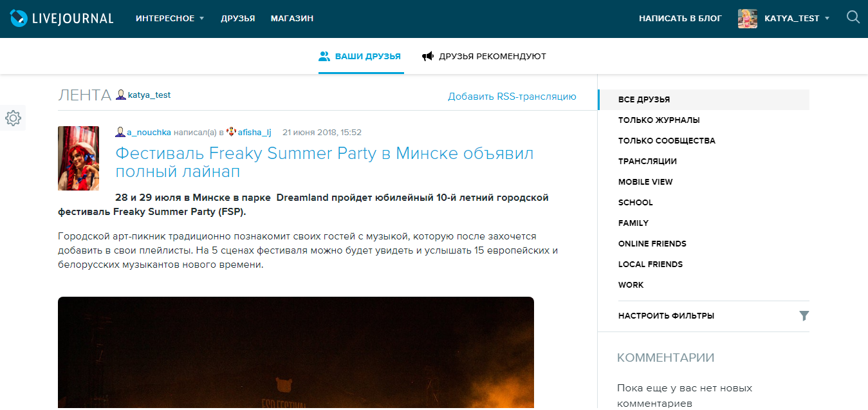Viewport: 868px width, 410px height.
Task: Click the friends icon on ВАШИ ДРУЗЬЯ tab
Action: 324,56
